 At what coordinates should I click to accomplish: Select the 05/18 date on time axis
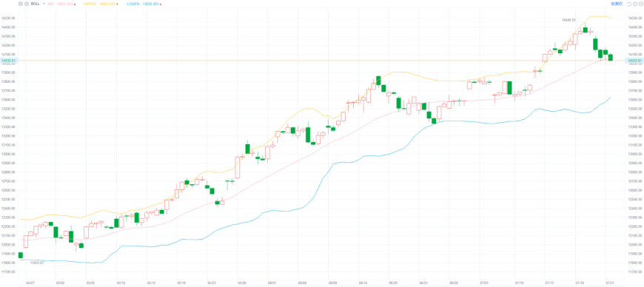[181, 283]
